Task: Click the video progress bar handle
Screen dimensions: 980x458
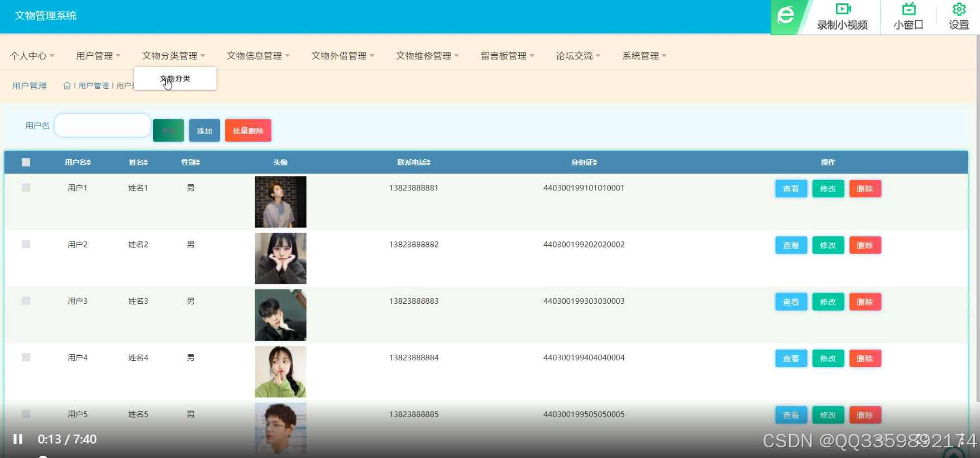Action: point(43,456)
